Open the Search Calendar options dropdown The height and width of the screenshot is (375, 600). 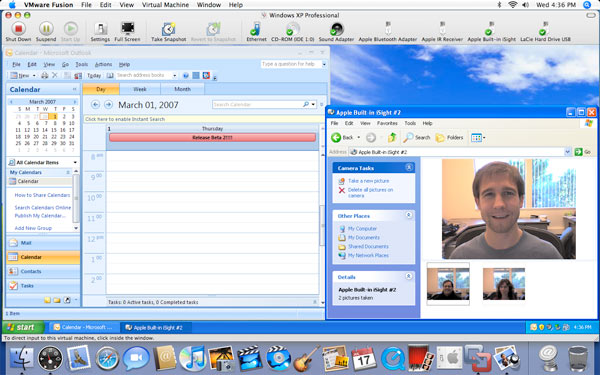(313, 104)
